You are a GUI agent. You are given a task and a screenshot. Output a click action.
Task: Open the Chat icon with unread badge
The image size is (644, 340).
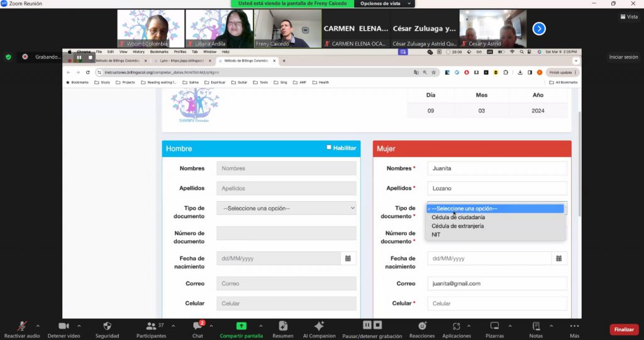point(197,326)
